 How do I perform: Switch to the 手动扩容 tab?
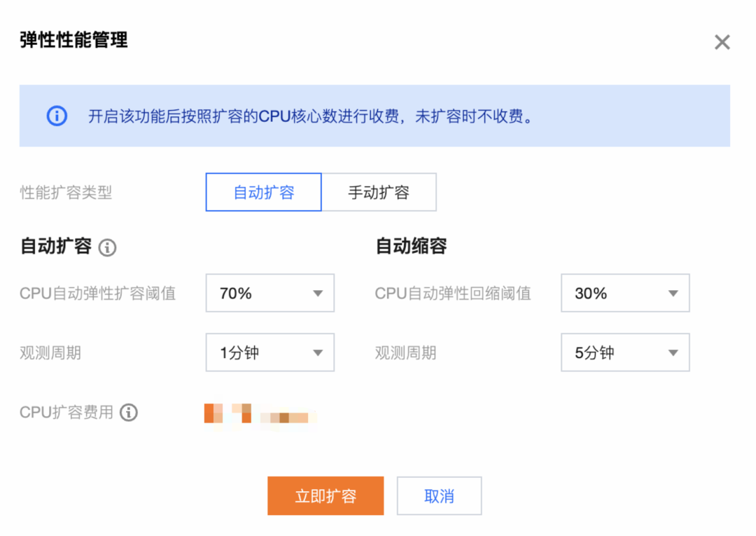(x=379, y=193)
